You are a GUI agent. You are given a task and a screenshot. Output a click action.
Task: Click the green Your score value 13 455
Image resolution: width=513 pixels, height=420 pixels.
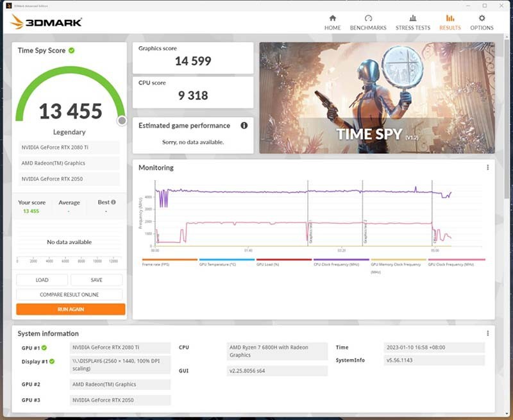pos(31,211)
